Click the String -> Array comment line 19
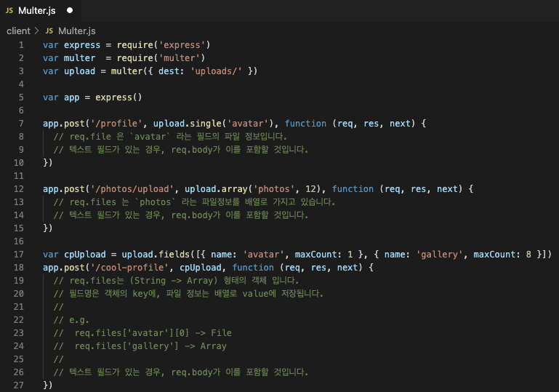 click(x=176, y=281)
